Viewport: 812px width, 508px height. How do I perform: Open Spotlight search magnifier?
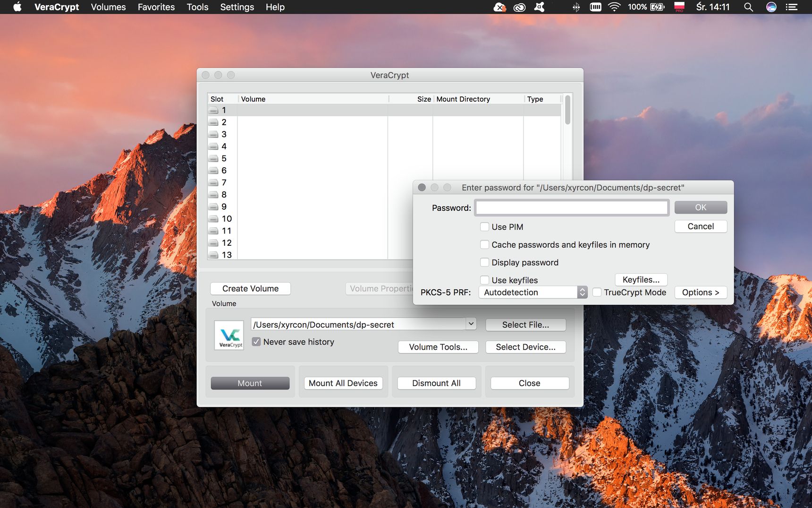[748, 7]
